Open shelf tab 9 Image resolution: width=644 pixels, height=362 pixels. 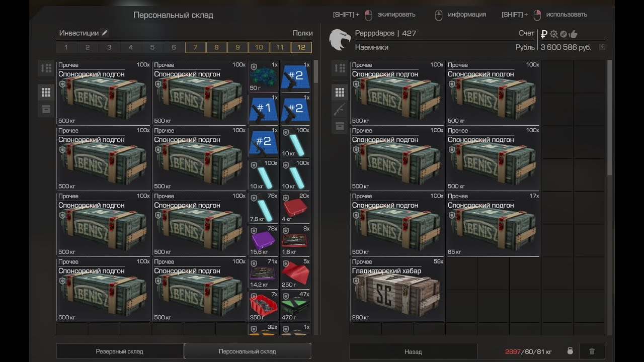pyautogui.click(x=237, y=47)
